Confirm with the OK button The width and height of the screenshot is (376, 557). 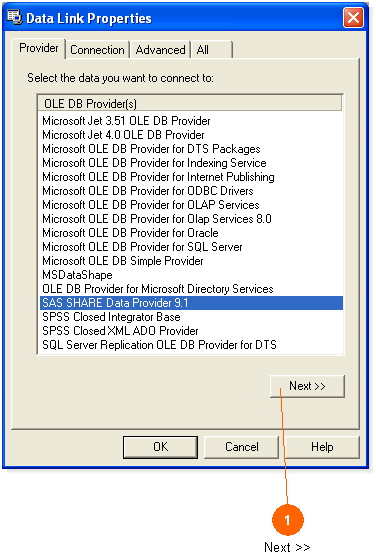click(160, 447)
